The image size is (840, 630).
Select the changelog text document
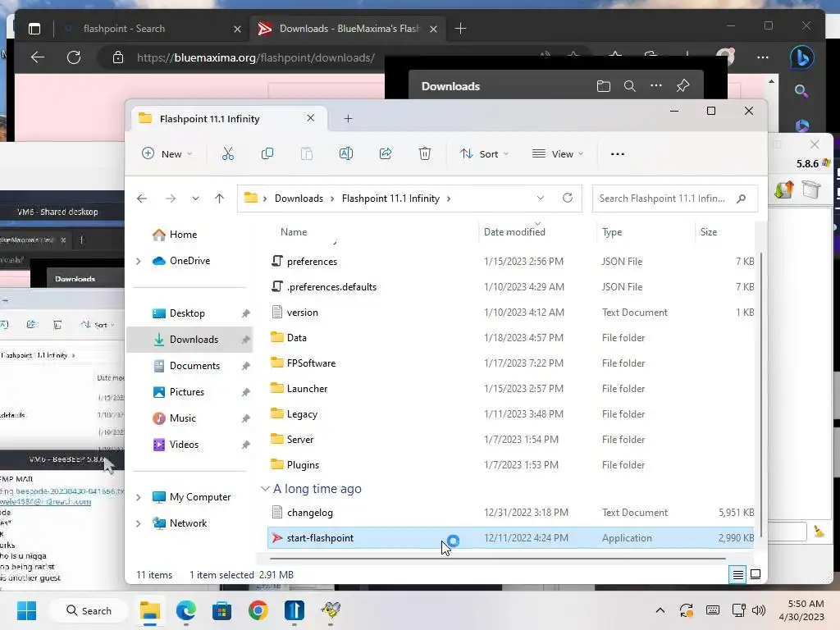point(510,513)
